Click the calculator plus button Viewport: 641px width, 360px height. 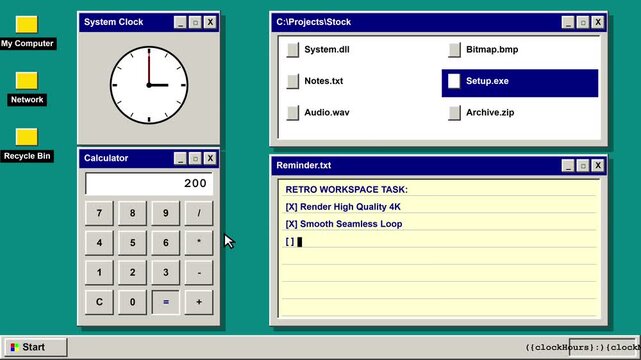tap(199, 302)
